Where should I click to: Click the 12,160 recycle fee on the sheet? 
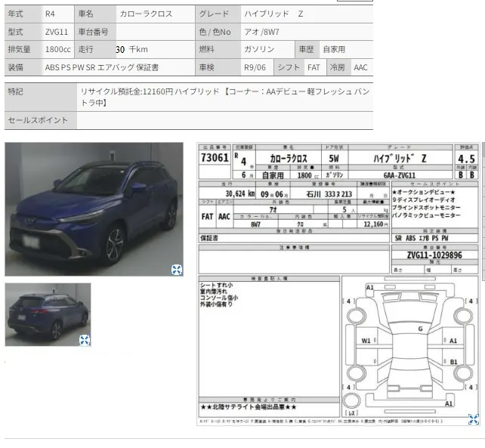pyautogui.click(x=373, y=224)
